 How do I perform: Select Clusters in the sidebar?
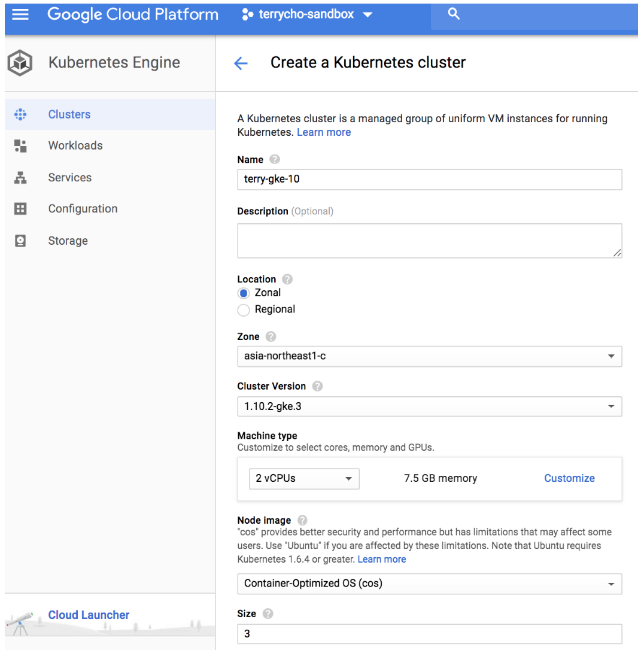point(110,114)
